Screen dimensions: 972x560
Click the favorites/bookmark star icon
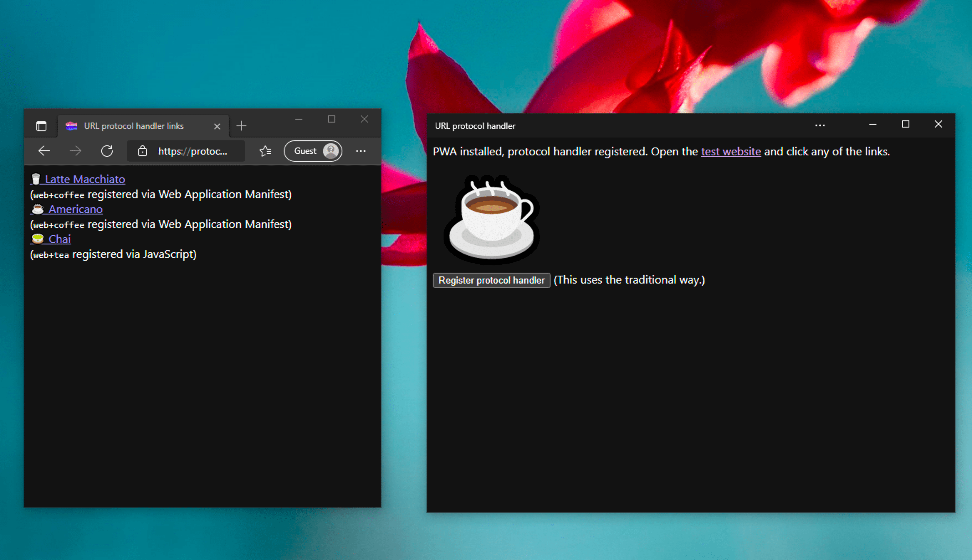coord(264,150)
